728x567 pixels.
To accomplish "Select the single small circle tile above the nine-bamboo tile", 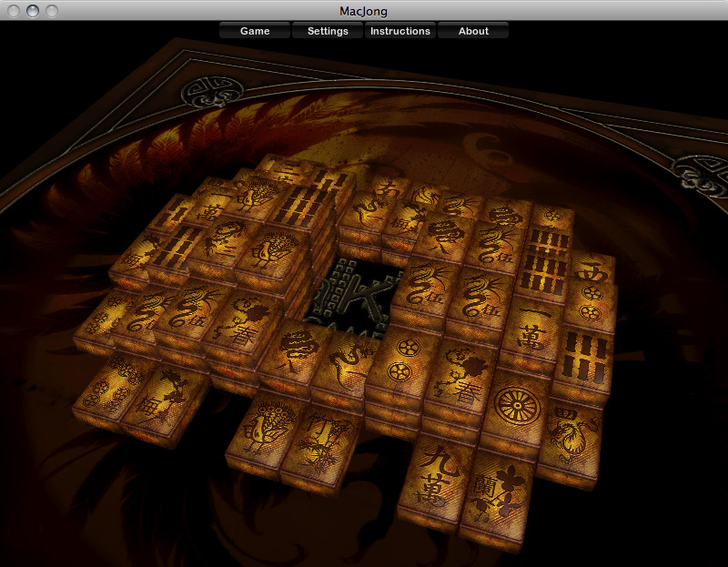I will click(552, 217).
